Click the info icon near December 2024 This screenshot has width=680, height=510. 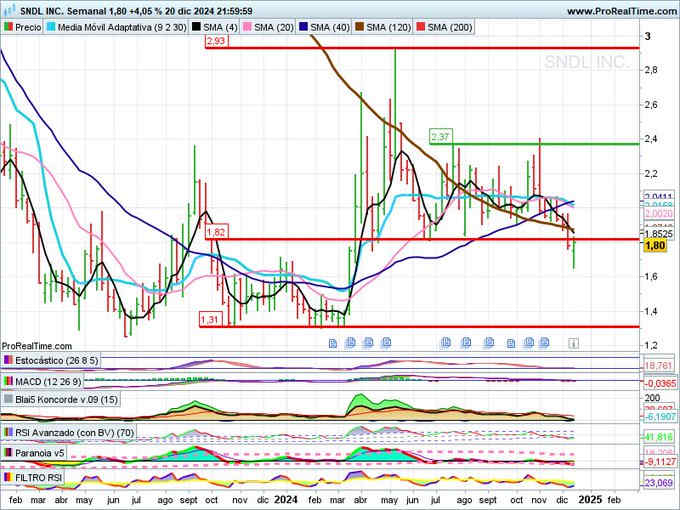click(x=573, y=344)
